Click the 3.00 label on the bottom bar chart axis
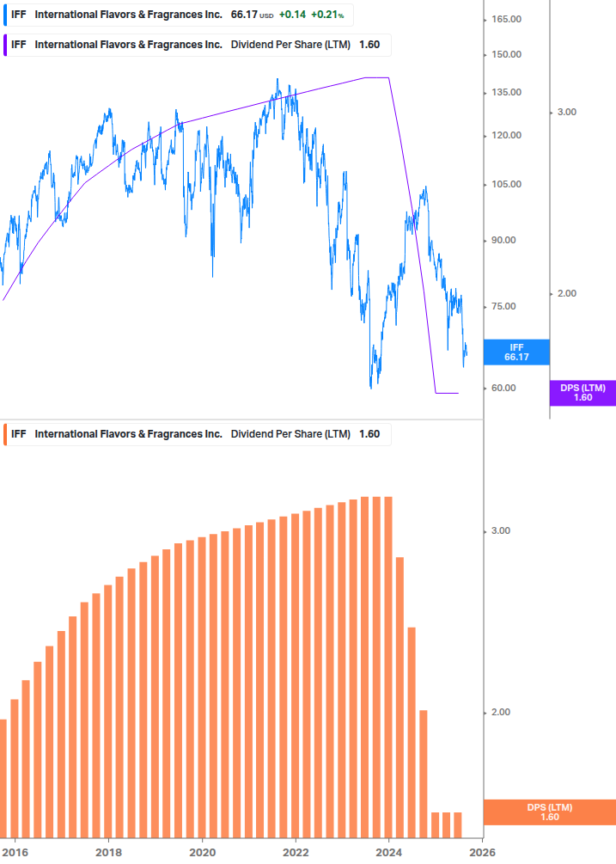 (x=501, y=531)
